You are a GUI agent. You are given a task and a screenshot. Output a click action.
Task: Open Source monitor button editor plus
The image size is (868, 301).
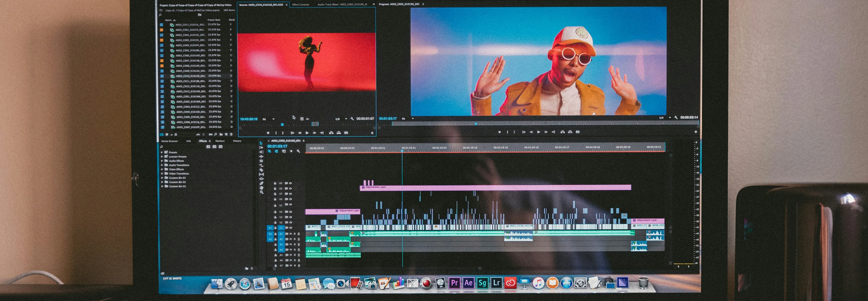pos(372,133)
